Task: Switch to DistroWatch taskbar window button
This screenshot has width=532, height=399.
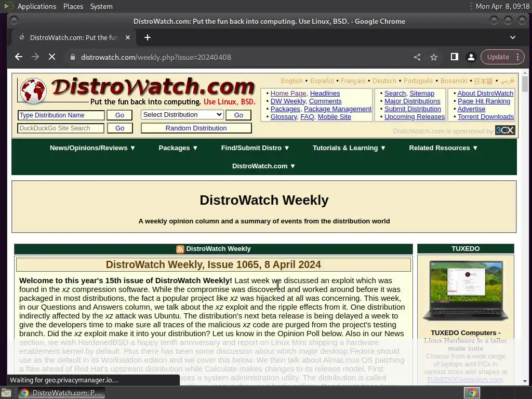Action: tap(61, 393)
